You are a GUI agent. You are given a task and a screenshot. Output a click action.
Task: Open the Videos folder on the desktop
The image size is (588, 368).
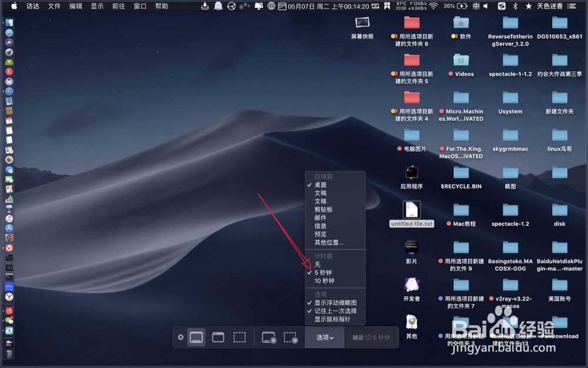click(x=462, y=62)
